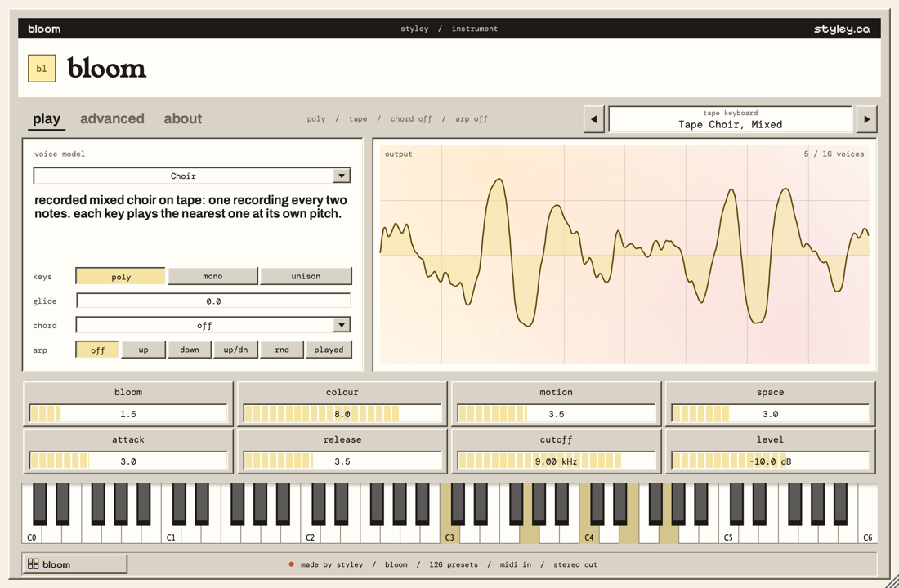
Task: Click the '126 presets' footer text
Action: [x=454, y=564]
